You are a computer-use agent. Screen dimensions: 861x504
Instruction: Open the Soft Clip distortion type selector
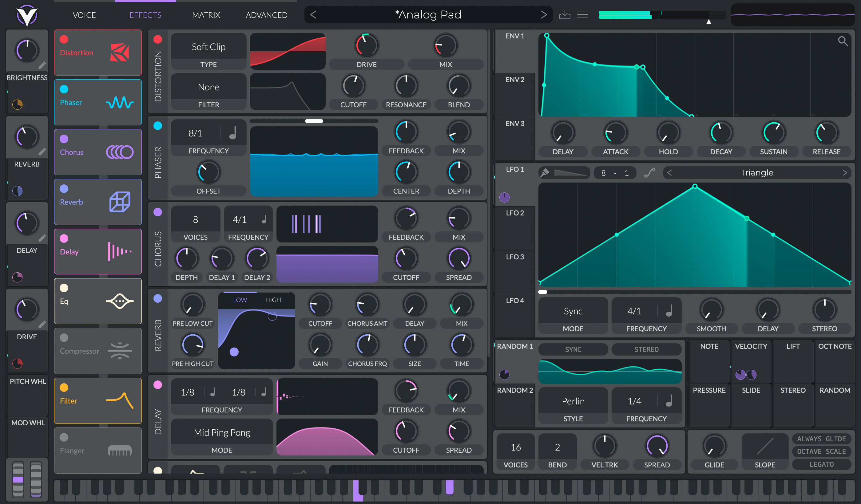tap(208, 47)
